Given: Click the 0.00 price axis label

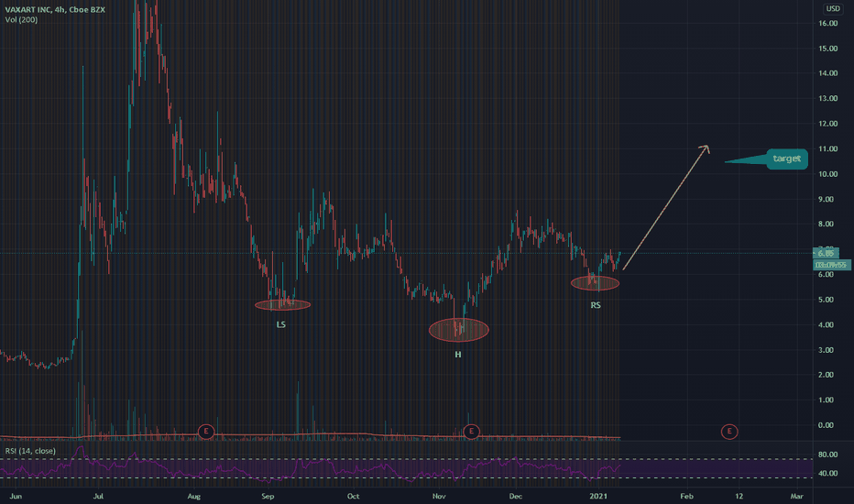Looking at the screenshot, I should tap(827, 425).
